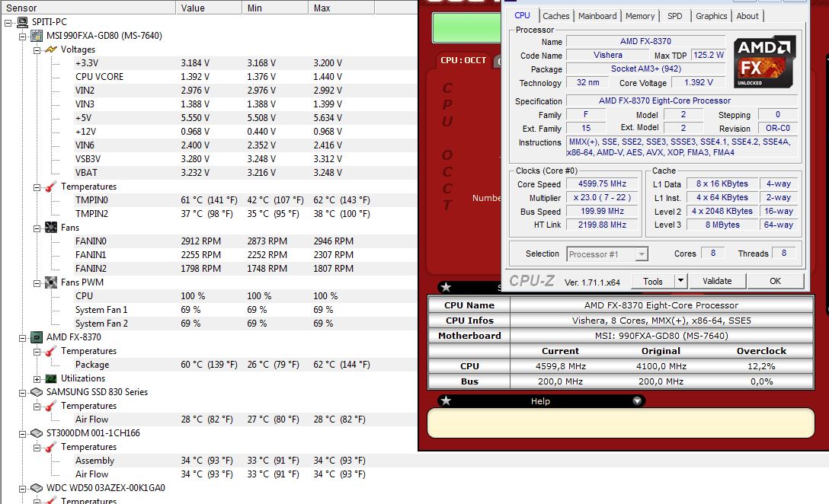
Task: Click the Utilizations graph icon
Action: (51, 378)
